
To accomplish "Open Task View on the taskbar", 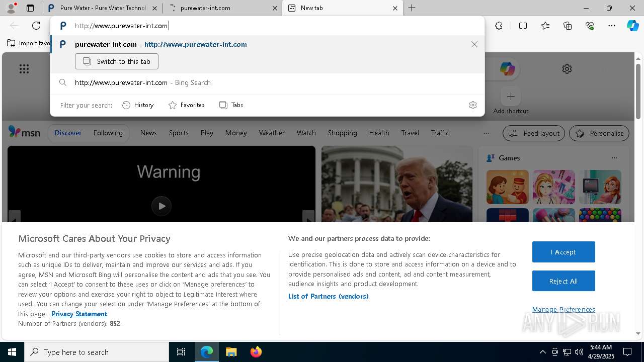I will coord(181,352).
